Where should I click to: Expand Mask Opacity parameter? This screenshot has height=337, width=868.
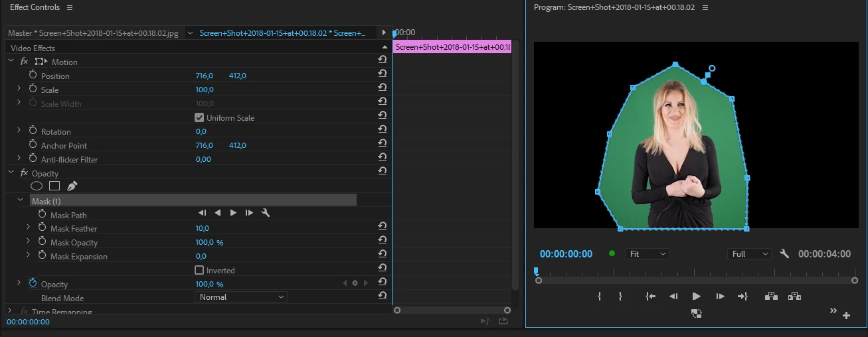coord(28,241)
